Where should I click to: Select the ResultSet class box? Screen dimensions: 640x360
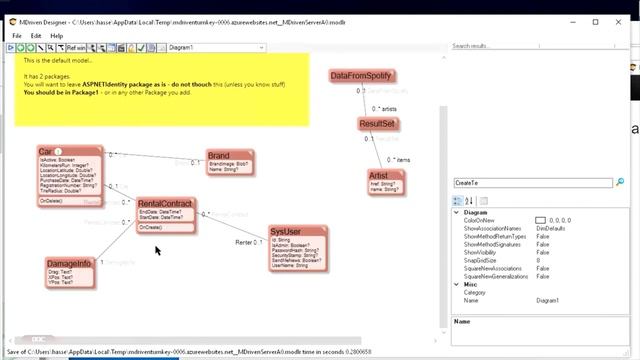pos(378,124)
